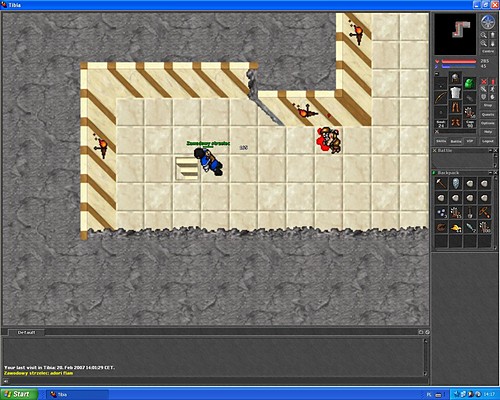Select the hammer in the Backpack

click(441, 183)
